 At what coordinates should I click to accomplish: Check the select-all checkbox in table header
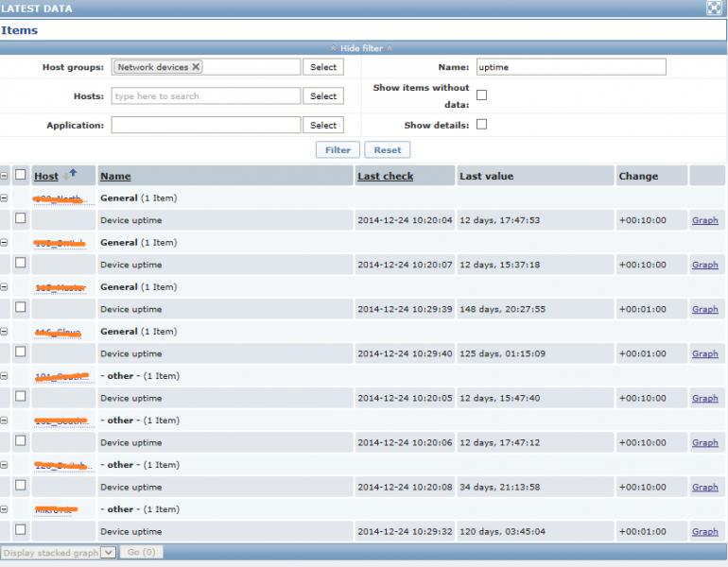pos(20,176)
